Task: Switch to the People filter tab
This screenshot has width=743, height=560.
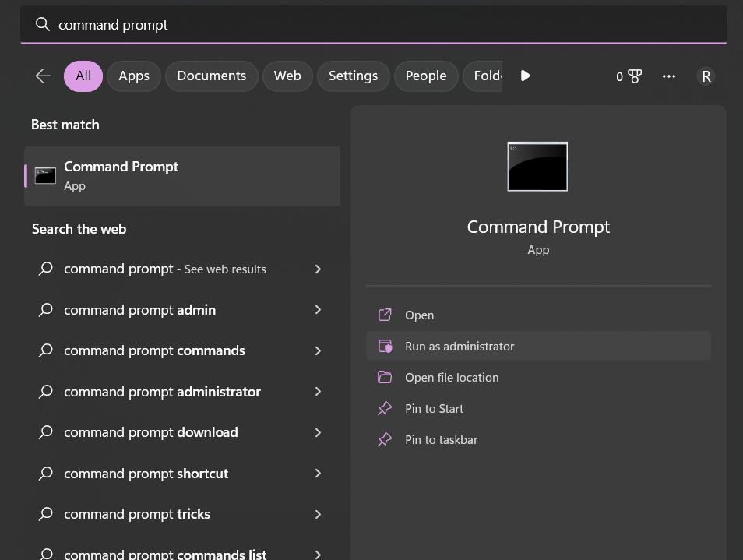Action: (x=425, y=76)
